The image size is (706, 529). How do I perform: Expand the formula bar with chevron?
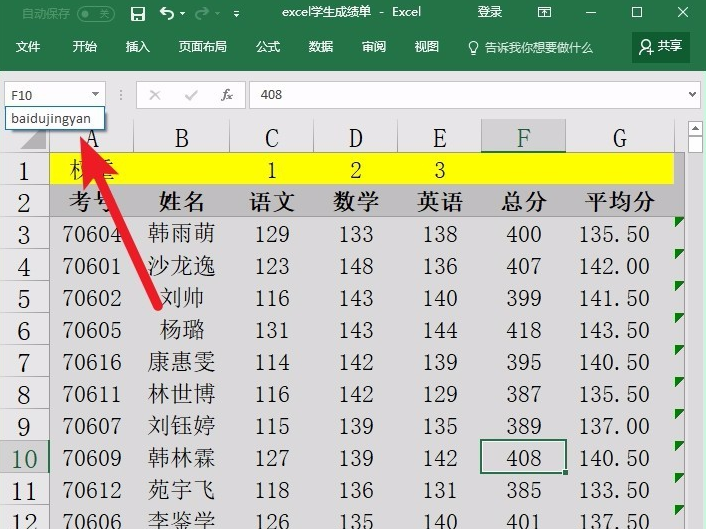tap(692, 95)
